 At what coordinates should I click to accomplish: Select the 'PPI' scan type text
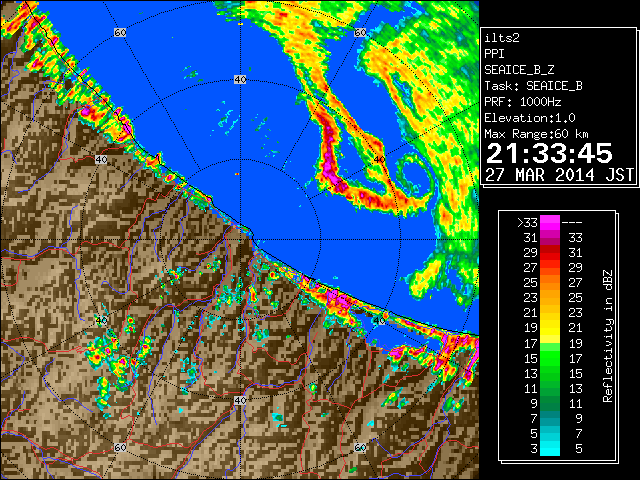[x=494, y=54]
